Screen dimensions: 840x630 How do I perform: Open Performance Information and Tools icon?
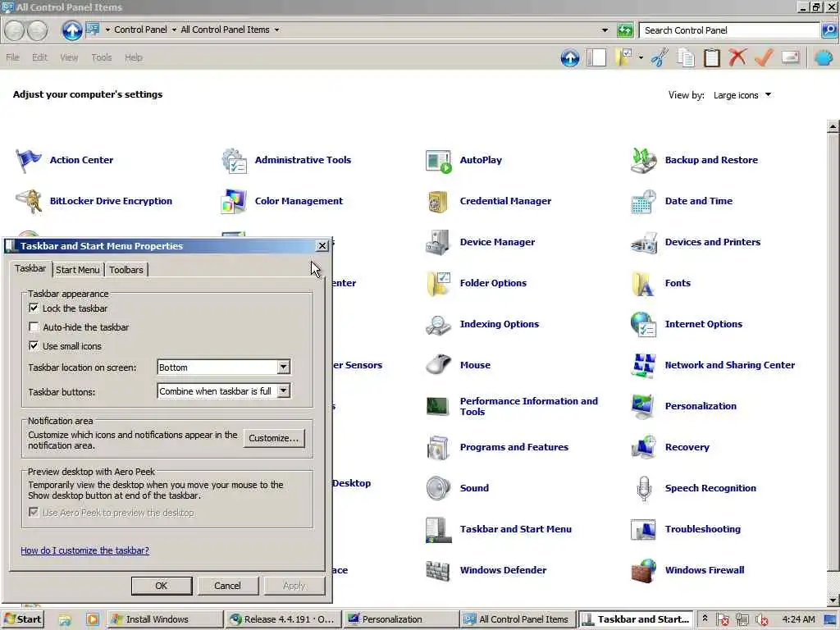pos(439,406)
